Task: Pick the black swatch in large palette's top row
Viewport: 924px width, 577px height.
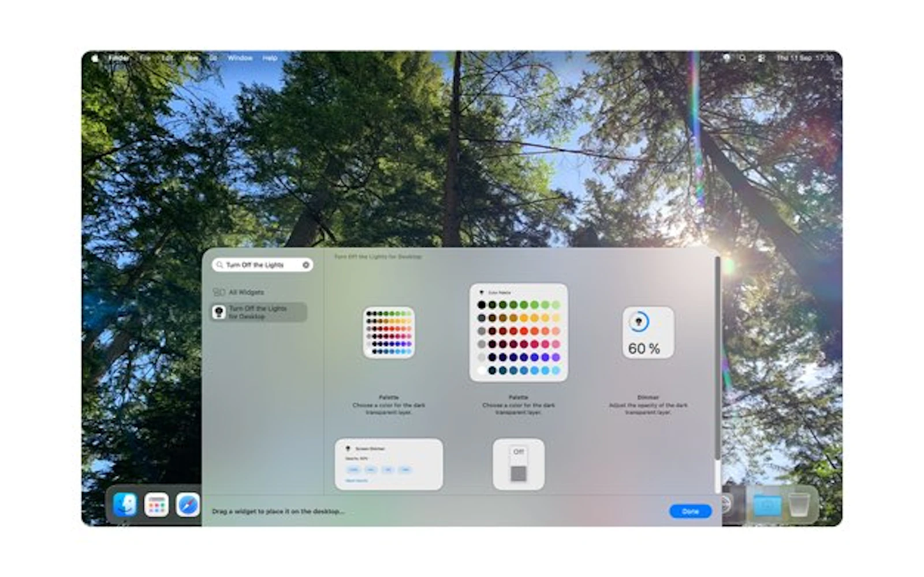Action: [482, 305]
